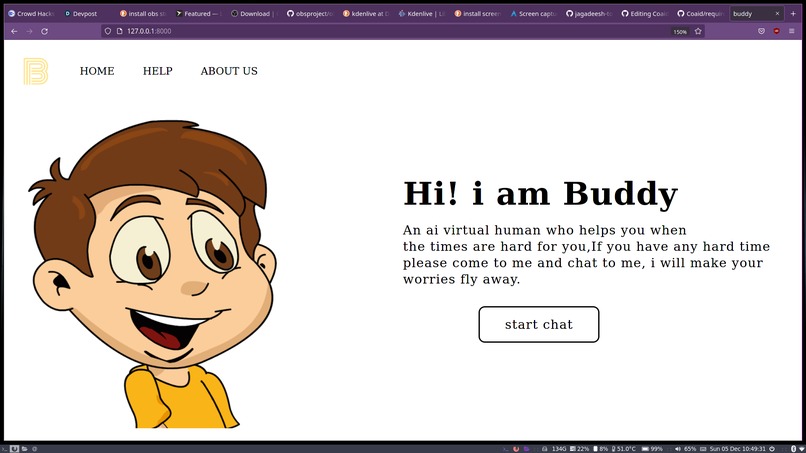The image size is (806, 453).
Task: Open a new tab with plus button
Action: (793, 14)
